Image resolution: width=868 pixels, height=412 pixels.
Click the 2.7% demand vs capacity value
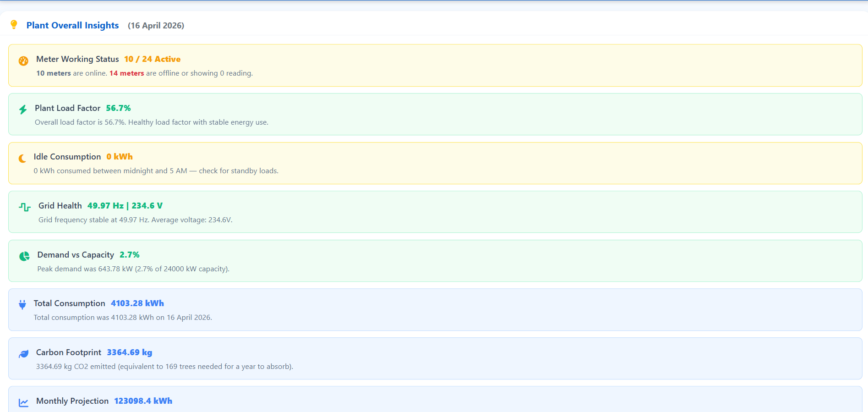click(x=129, y=255)
